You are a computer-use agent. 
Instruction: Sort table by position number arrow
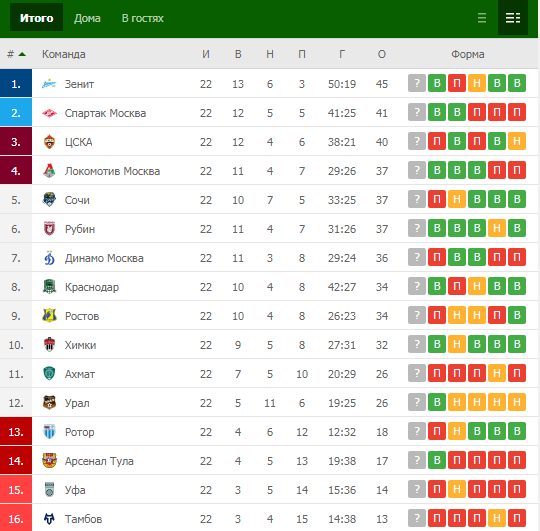click(x=22, y=54)
